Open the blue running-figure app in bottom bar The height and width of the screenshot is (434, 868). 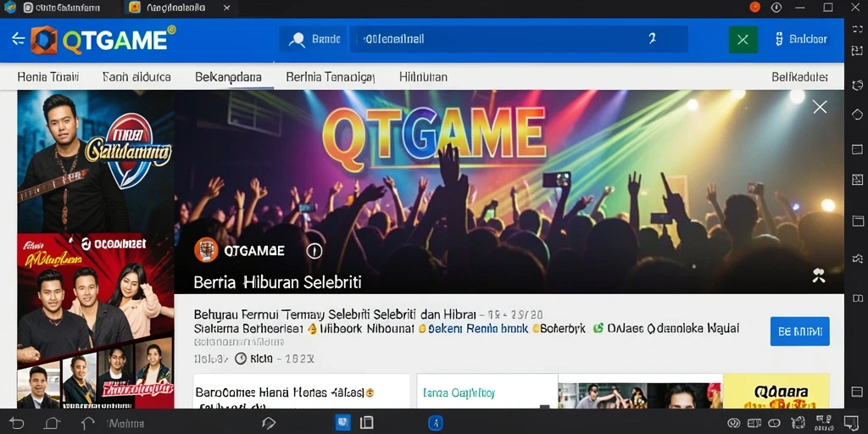tap(435, 423)
